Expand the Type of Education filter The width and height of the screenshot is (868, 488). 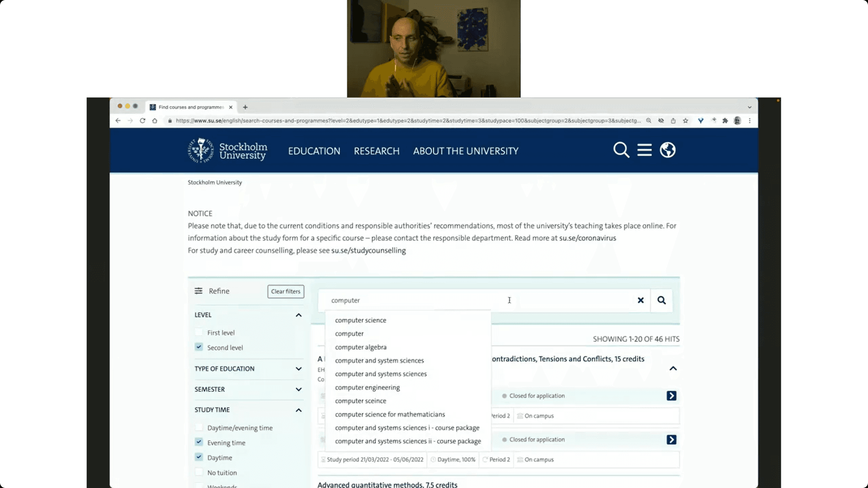(x=298, y=369)
